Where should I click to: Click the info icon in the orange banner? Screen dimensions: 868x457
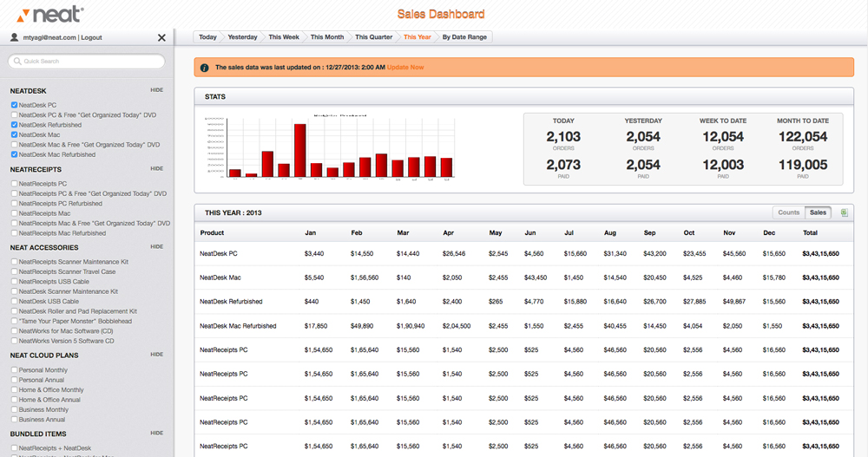[204, 68]
